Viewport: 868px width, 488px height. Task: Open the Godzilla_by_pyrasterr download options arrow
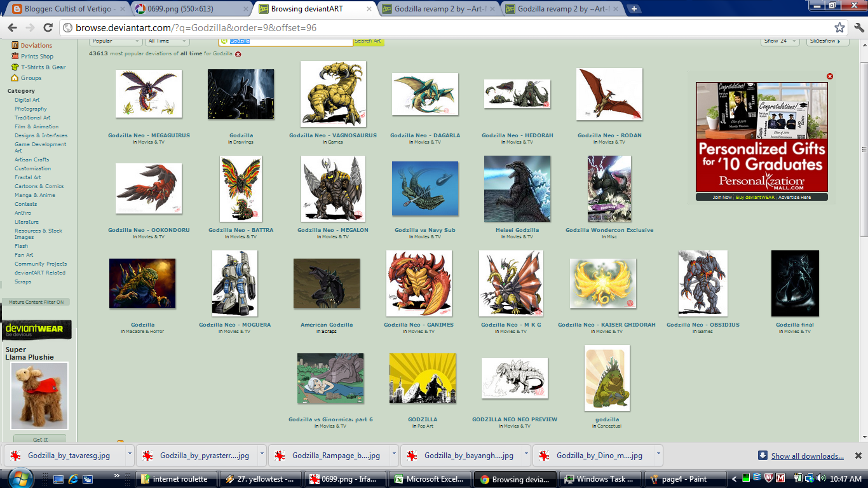(x=262, y=455)
